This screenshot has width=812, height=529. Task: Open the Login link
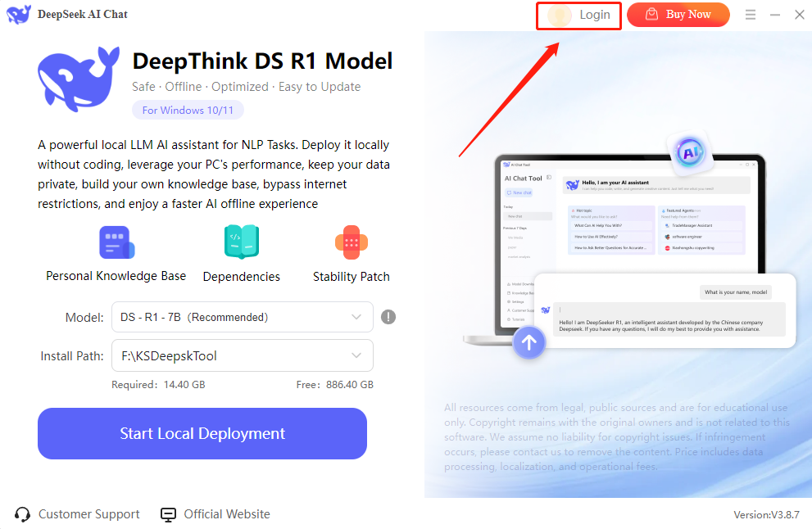coord(595,15)
